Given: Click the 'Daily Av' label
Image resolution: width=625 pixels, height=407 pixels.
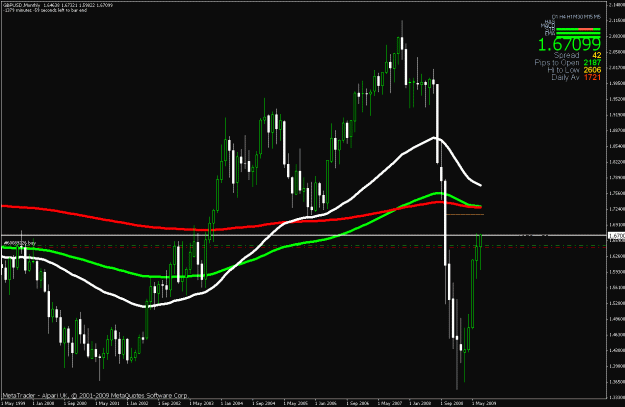Looking at the screenshot, I should (x=565, y=77).
